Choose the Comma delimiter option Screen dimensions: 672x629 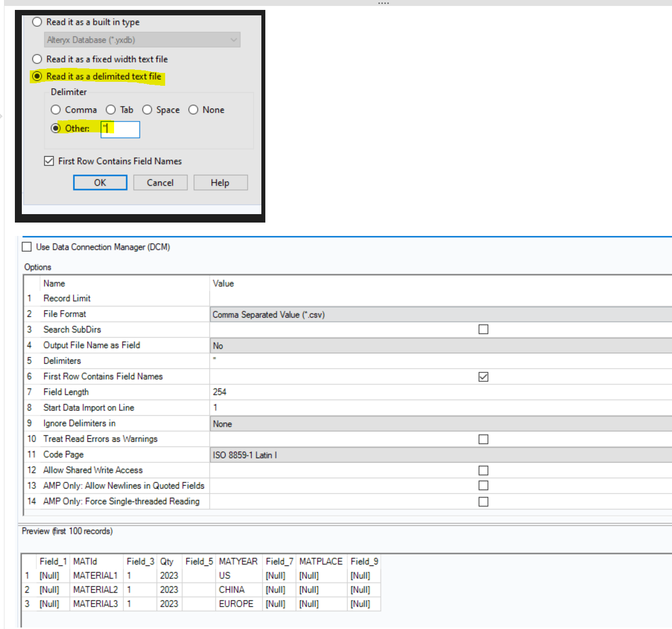(x=56, y=110)
